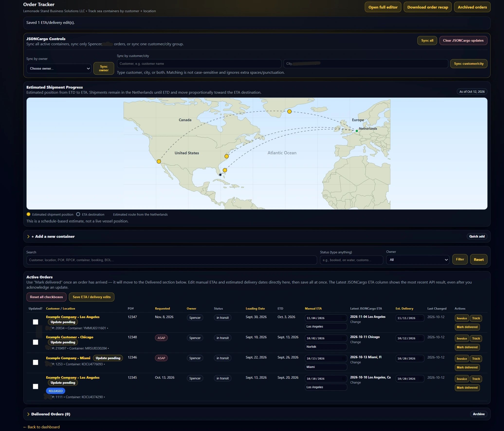Click the yellow Estimated shipment position legend dot
This screenshot has width=504, height=431.
28,214
